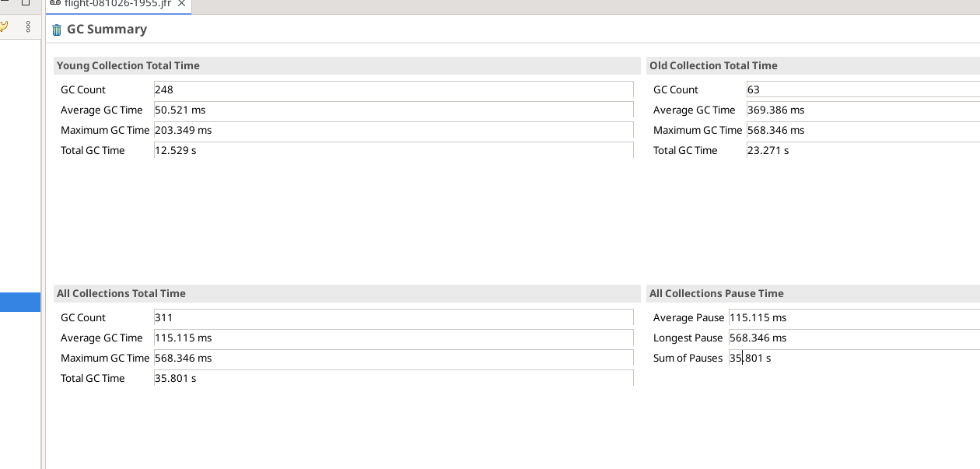Image resolution: width=980 pixels, height=469 pixels.
Task: Click the Sum of Pauses label
Action: pos(688,358)
